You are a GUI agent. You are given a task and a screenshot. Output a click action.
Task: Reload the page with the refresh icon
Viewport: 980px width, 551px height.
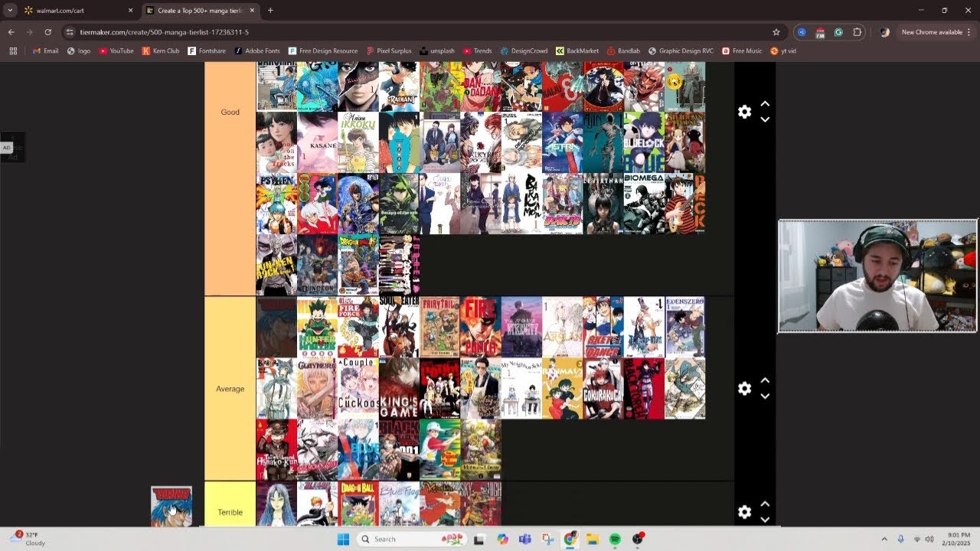click(47, 32)
